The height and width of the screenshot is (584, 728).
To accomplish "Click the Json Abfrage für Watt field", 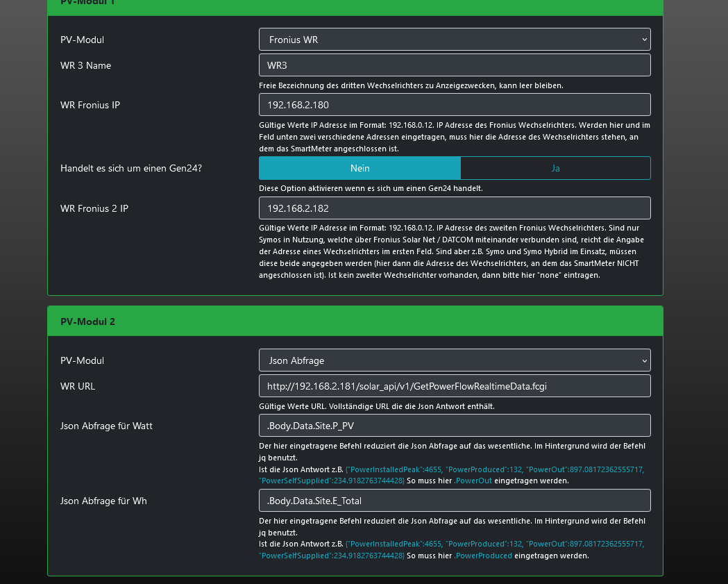I will pyautogui.click(x=455, y=426).
